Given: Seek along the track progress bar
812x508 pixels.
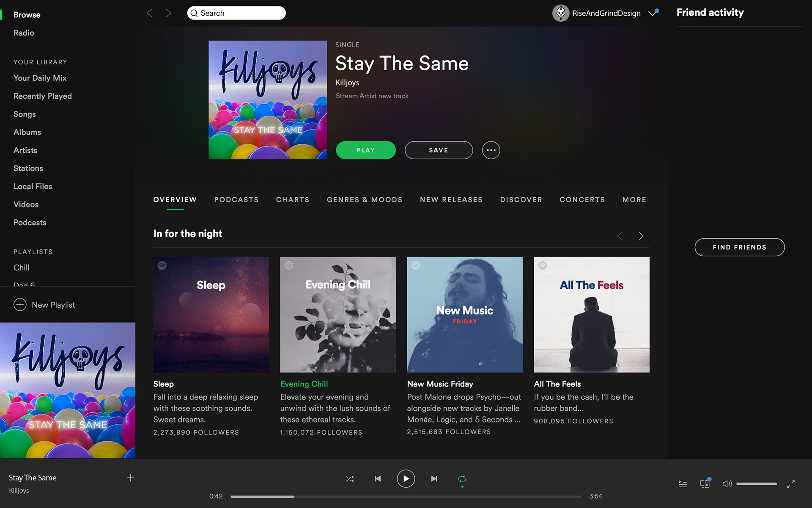Looking at the screenshot, I should tap(406, 497).
